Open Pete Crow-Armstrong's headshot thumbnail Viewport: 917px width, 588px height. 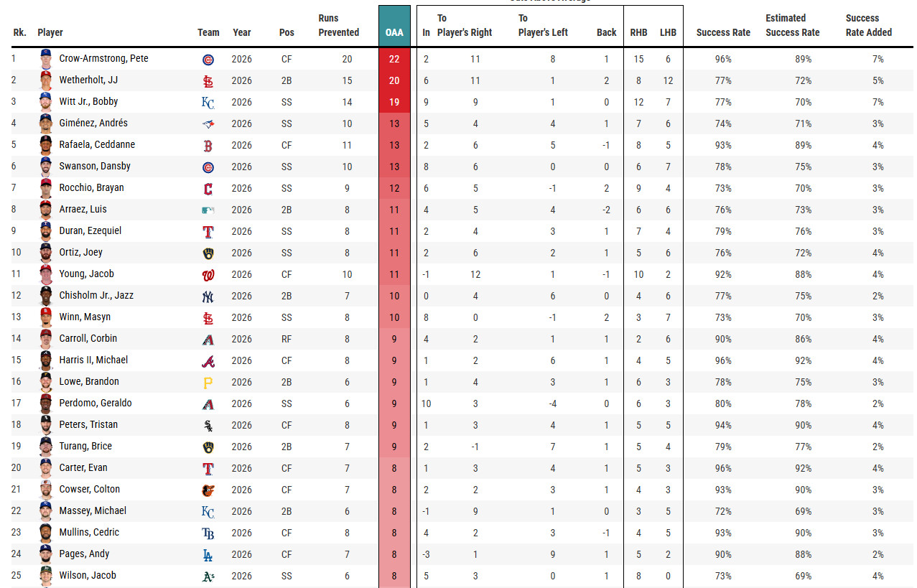46,58
